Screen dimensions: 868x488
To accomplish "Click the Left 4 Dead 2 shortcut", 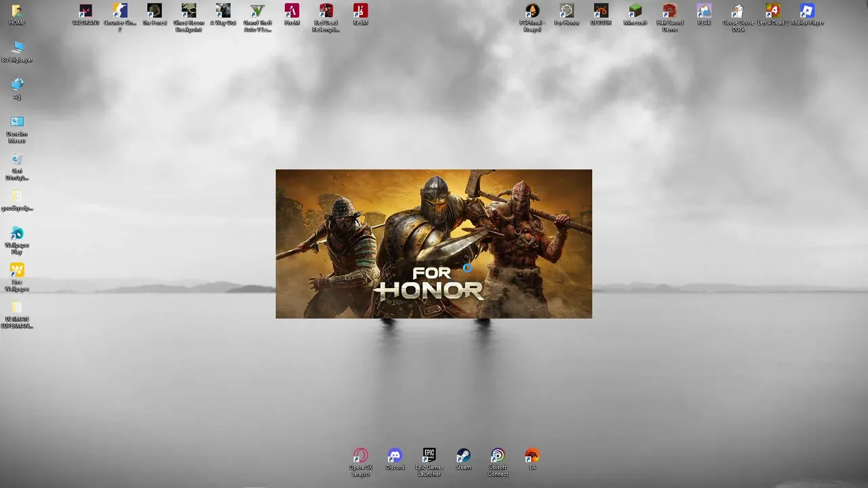I will (x=773, y=11).
